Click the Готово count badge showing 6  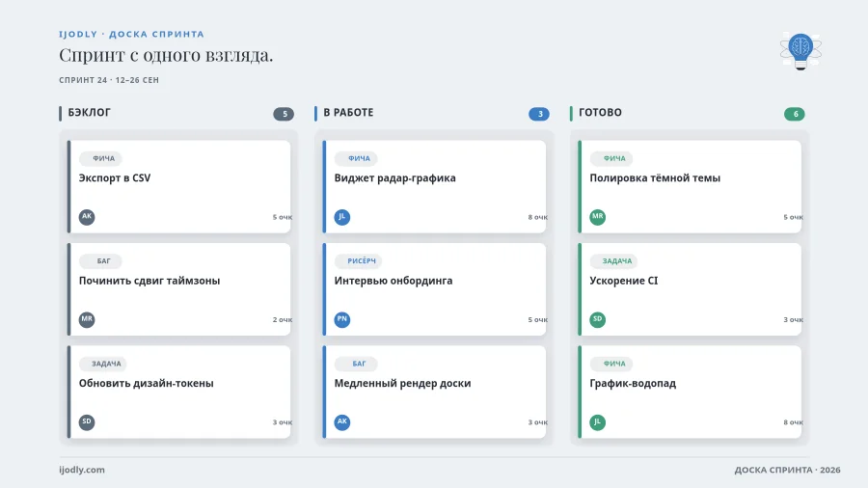pyautogui.click(x=795, y=114)
